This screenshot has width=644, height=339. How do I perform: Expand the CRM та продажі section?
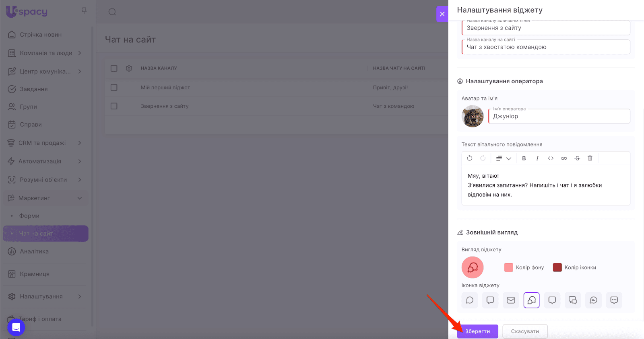tap(80, 143)
